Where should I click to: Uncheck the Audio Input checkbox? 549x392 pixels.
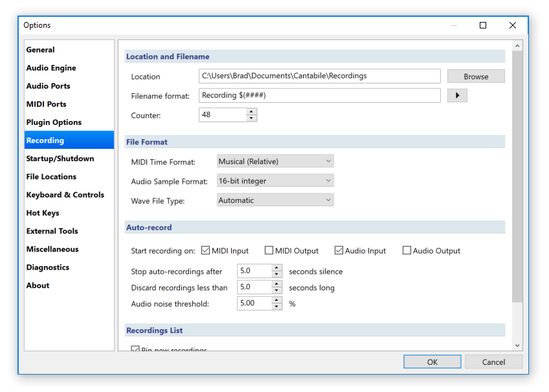click(x=339, y=250)
